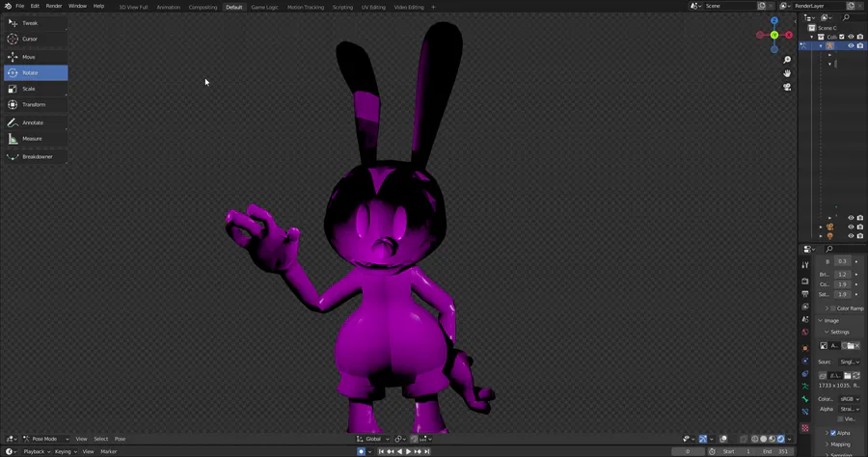Select the Measure tool
The height and width of the screenshot is (457, 868).
click(x=36, y=139)
